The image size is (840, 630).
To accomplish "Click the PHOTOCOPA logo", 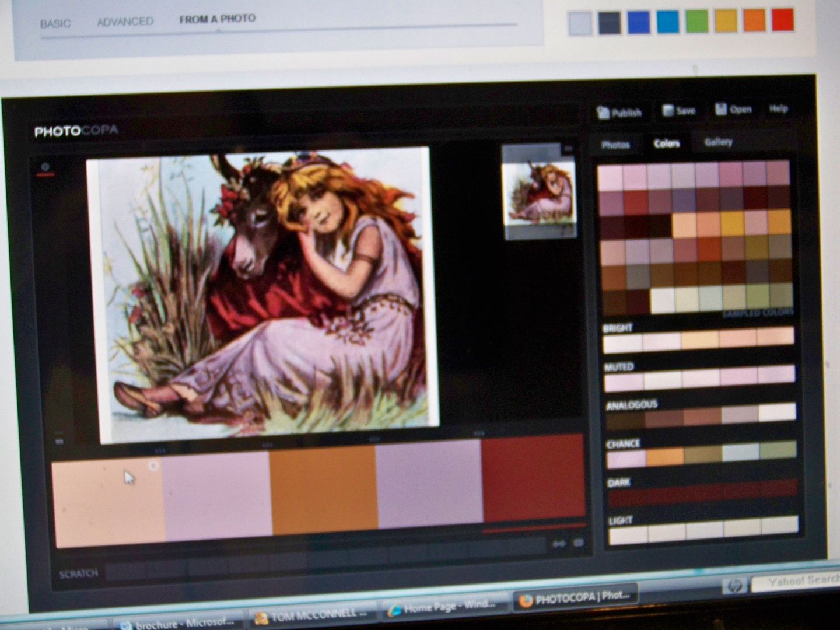I will pos(76,131).
